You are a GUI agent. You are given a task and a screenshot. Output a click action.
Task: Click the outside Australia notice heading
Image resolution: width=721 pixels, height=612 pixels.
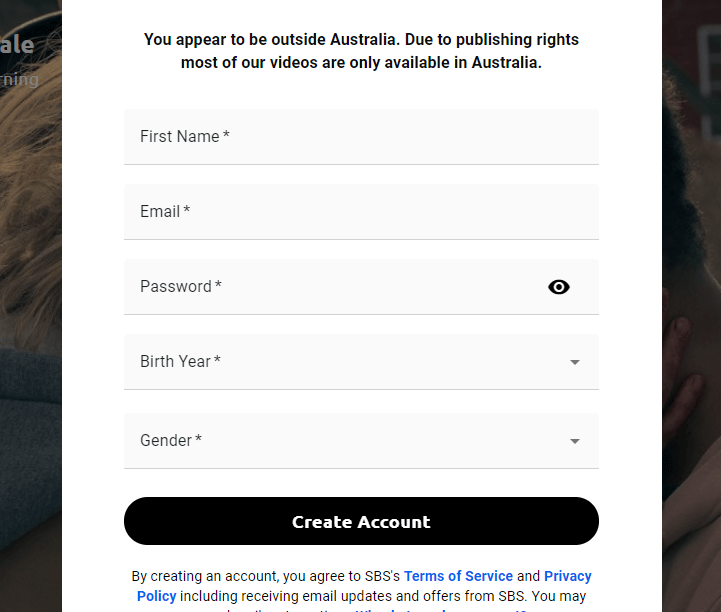coord(361,51)
